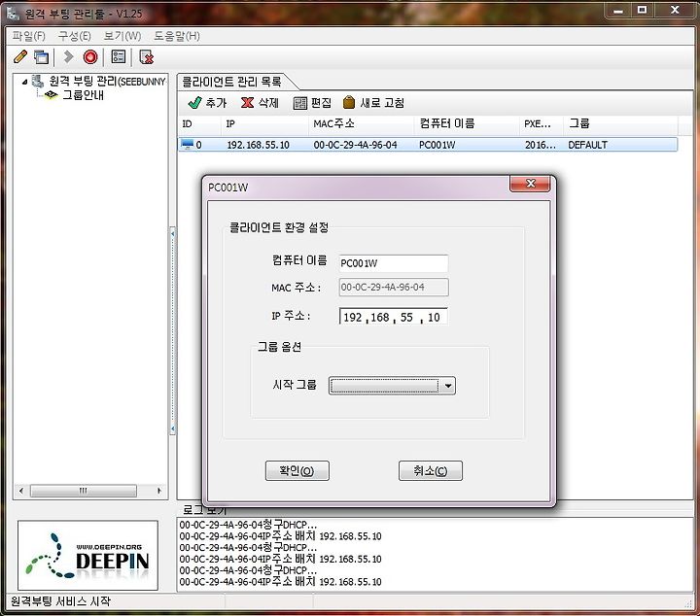Click the gray start arrow toolbar icon

tap(68, 56)
